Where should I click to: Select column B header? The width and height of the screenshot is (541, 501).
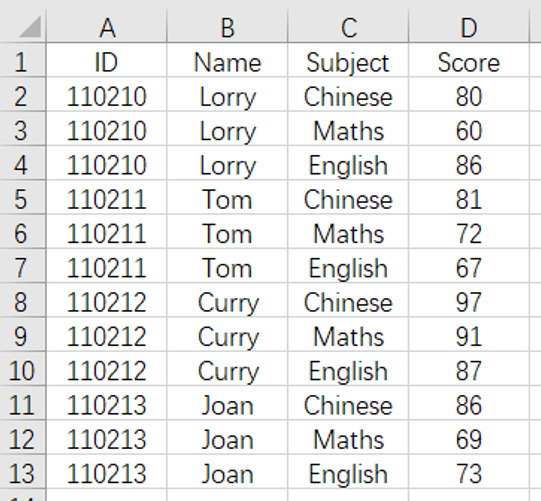coord(227,26)
